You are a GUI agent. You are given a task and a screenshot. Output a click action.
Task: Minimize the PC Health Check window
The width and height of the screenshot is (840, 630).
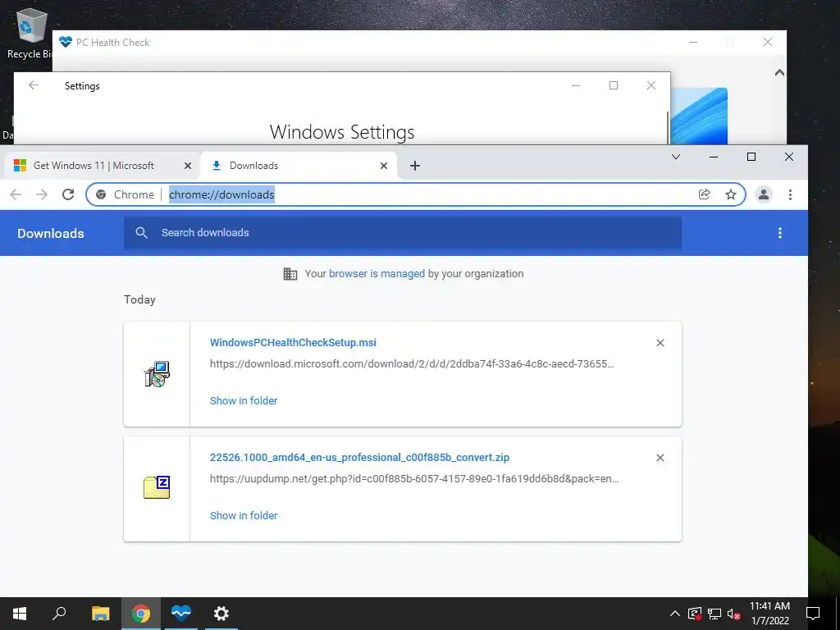point(693,42)
